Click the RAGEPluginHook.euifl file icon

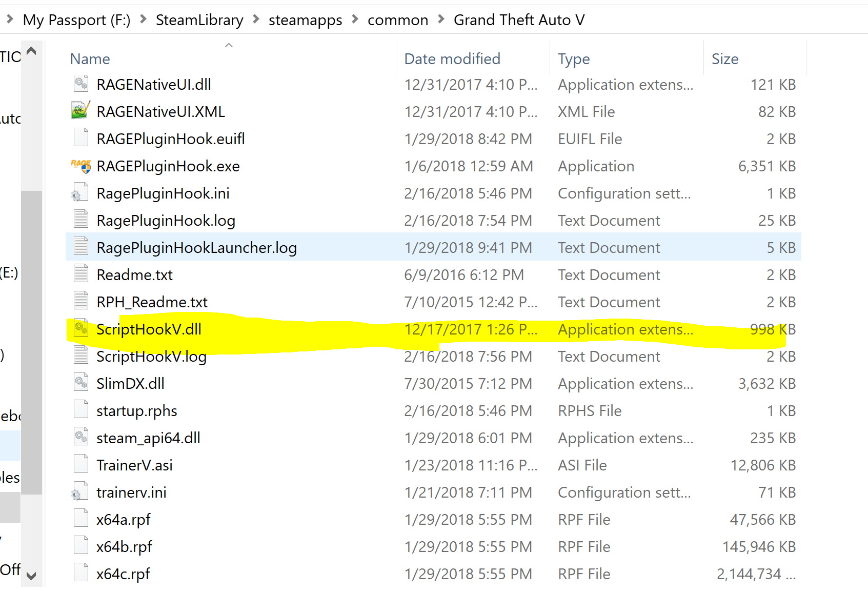click(x=81, y=139)
